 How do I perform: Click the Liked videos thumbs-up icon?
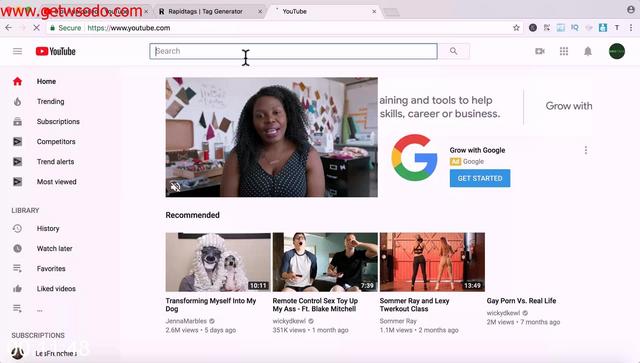(17, 288)
